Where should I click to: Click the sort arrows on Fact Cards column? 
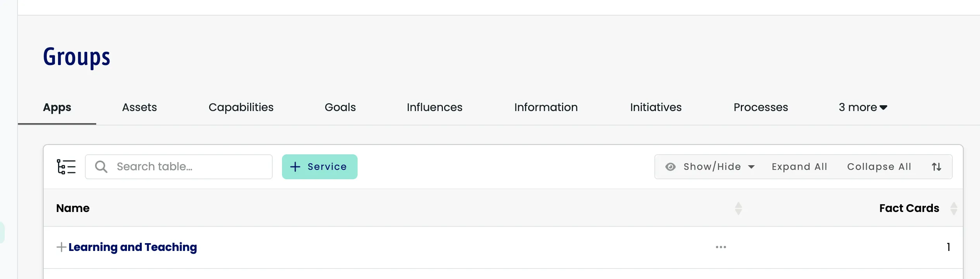pos(954,208)
